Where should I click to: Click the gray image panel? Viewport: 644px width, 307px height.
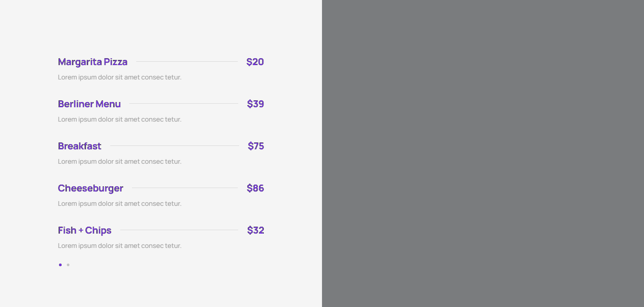pos(483,153)
